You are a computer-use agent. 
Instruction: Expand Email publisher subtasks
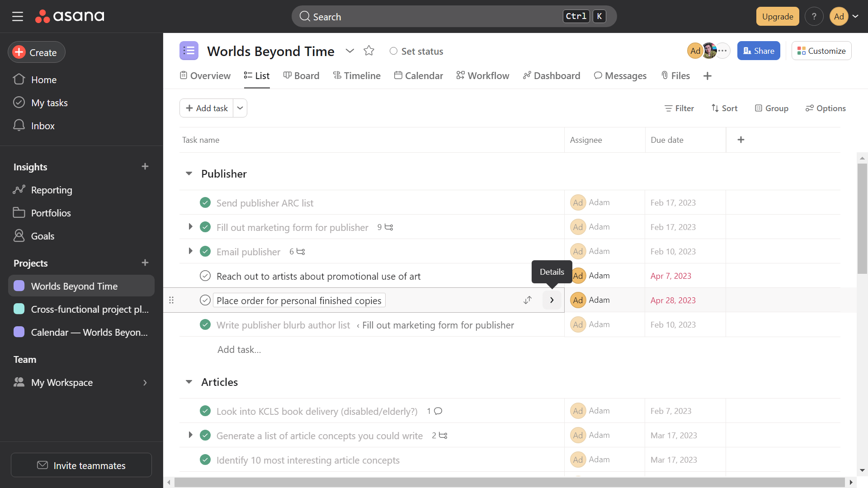(x=190, y=251)
